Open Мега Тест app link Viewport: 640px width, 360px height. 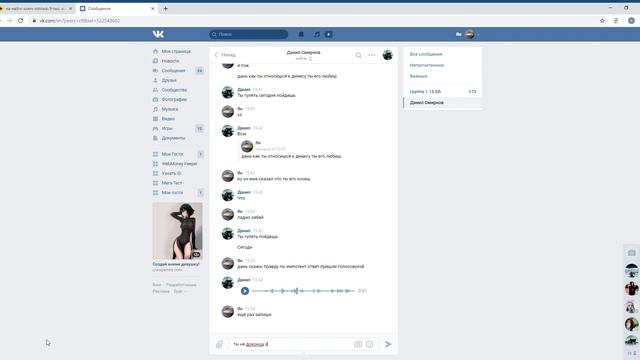click(172, 183)
